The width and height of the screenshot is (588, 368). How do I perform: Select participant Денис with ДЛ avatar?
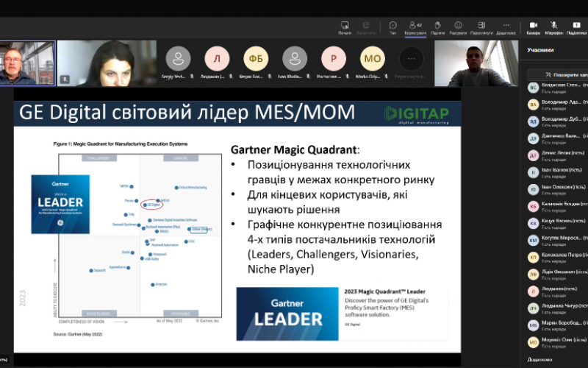pyautogui.click(x=557, y=155)
